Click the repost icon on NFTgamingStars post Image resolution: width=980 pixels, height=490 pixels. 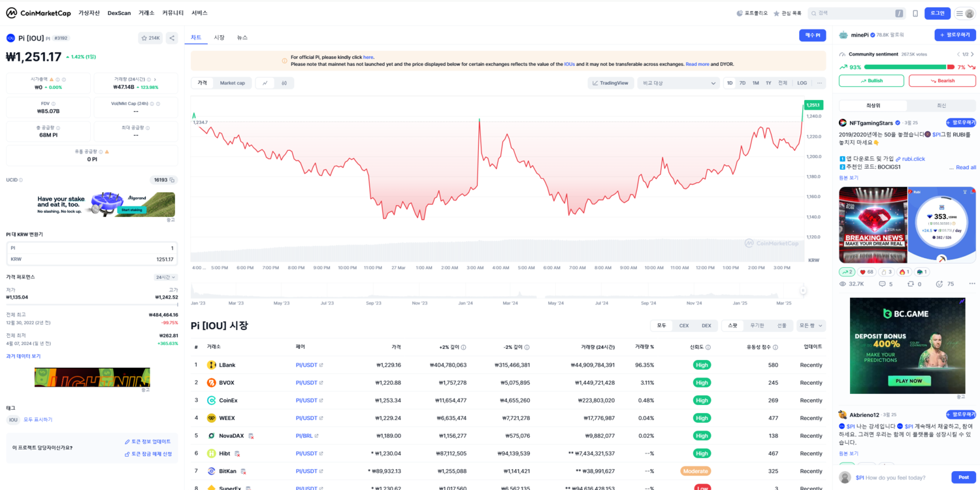[911, 284]
